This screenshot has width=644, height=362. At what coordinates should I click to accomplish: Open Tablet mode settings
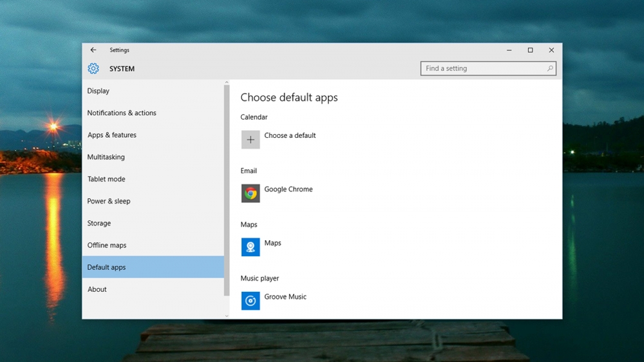click(x=153, y=179)
